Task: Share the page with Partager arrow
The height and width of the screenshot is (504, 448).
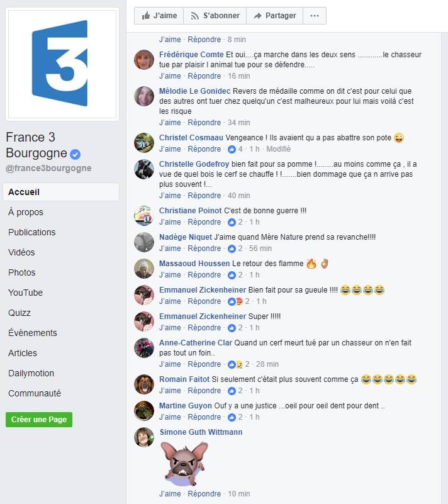Action: tap(274, 16)
